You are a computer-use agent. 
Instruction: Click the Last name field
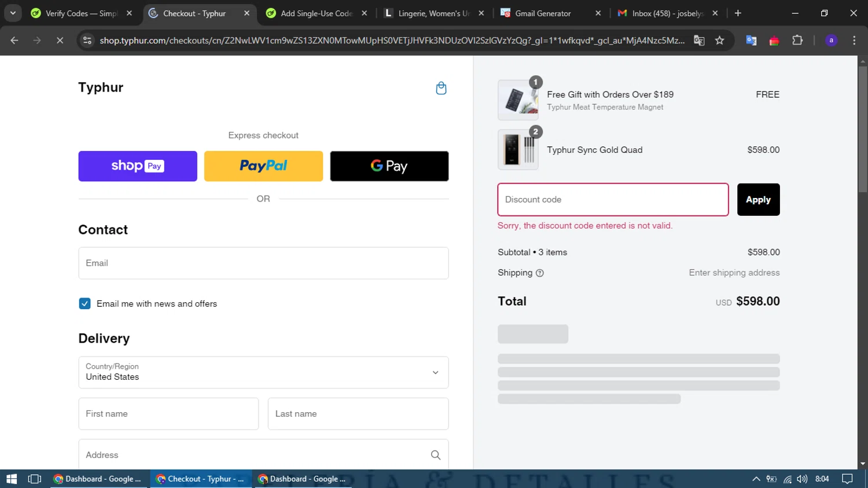pyautogui.click(x=358, y=414)
